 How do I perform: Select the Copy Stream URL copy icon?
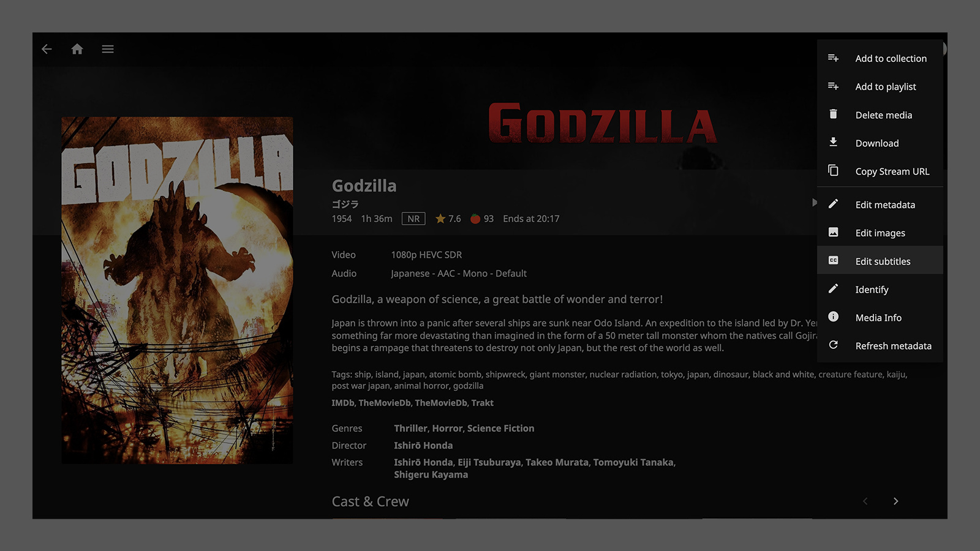(834, 171)
